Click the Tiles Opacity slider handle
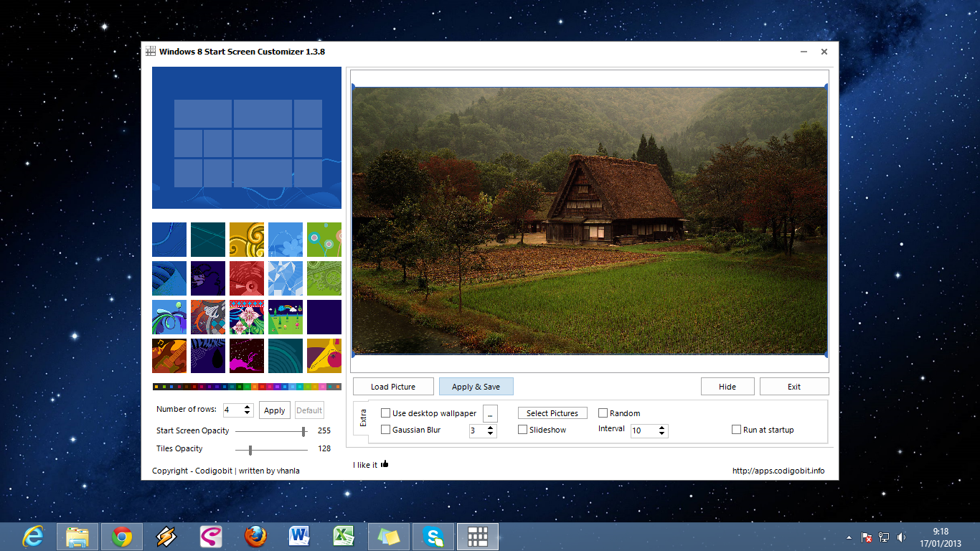Screen dimensions: 980x551 pyautogui.click(x=250, y=451)
